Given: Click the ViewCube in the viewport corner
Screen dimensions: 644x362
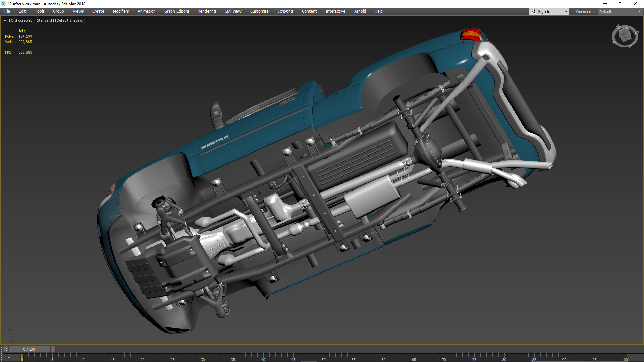Looking at the screenshot, I should [x=625, y=36].
